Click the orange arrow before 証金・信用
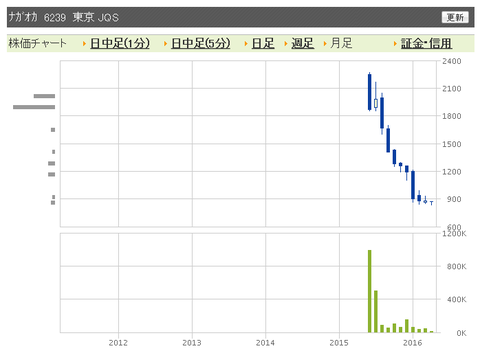480x364 pixels. tap(395, 44)
